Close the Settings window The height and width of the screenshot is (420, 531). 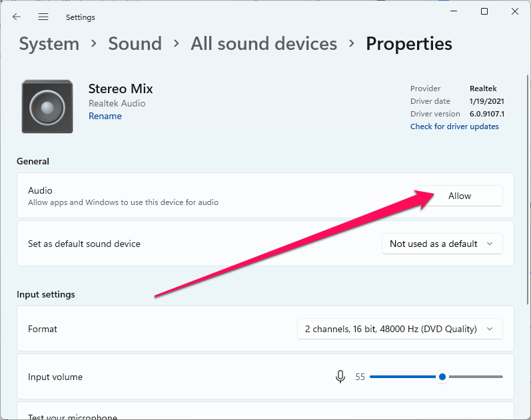click(x=515, y=11)
